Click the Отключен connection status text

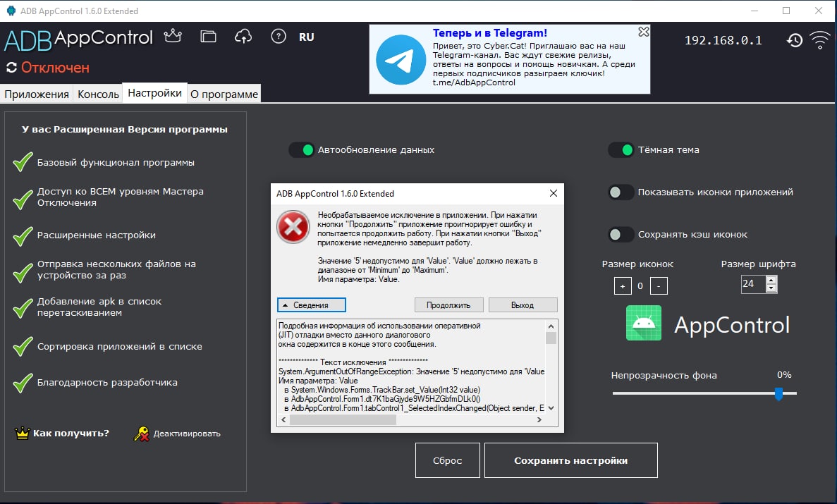[55, 68]
